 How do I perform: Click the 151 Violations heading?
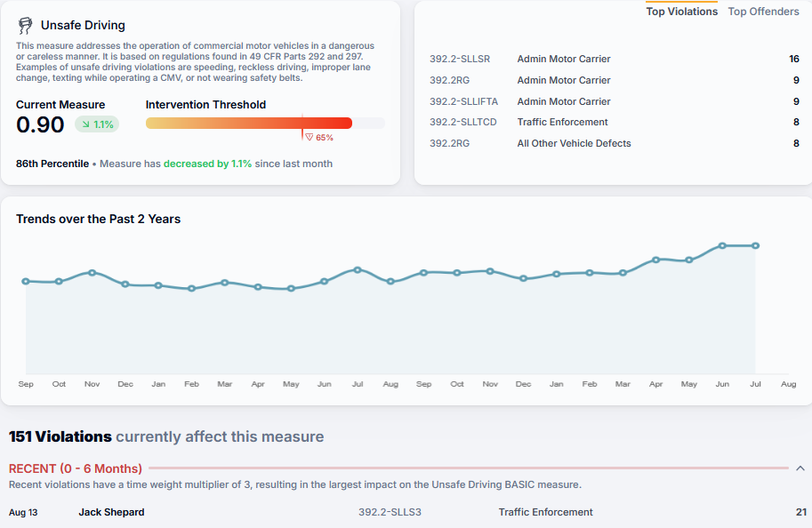(x=60, y=436)
